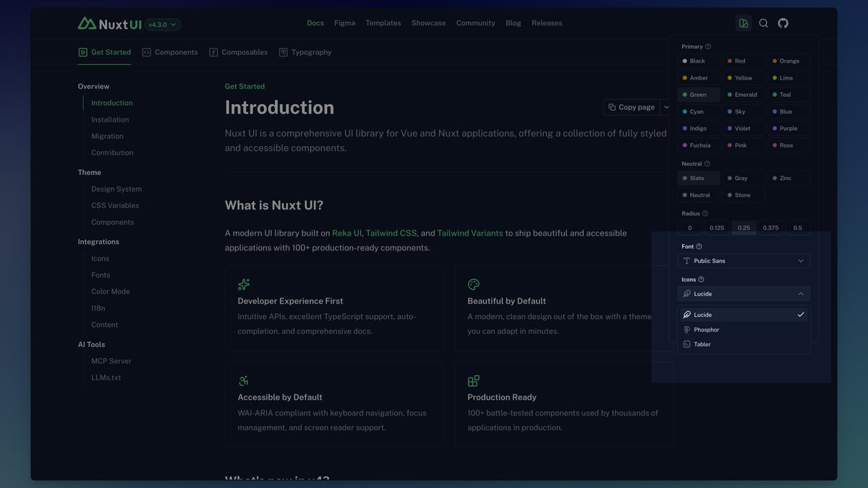Viewport: 868px width, 488px height.
Task: Open the Docs menu item
Action: tap(315, 23)
